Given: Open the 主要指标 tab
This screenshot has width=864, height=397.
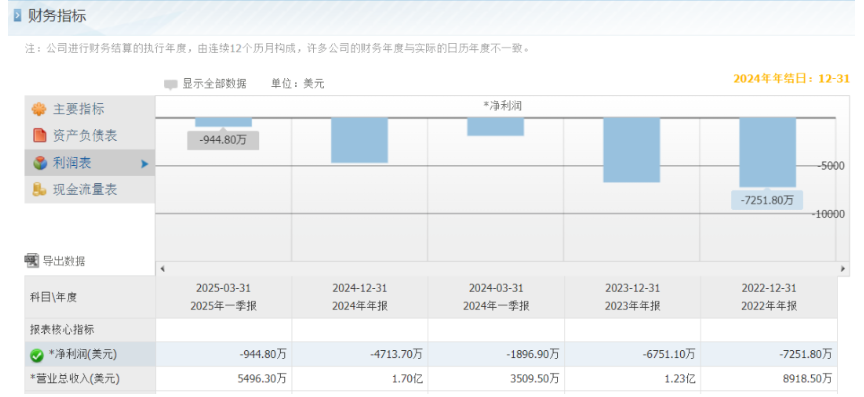Looking at the screenshot, I should (90, 109).
